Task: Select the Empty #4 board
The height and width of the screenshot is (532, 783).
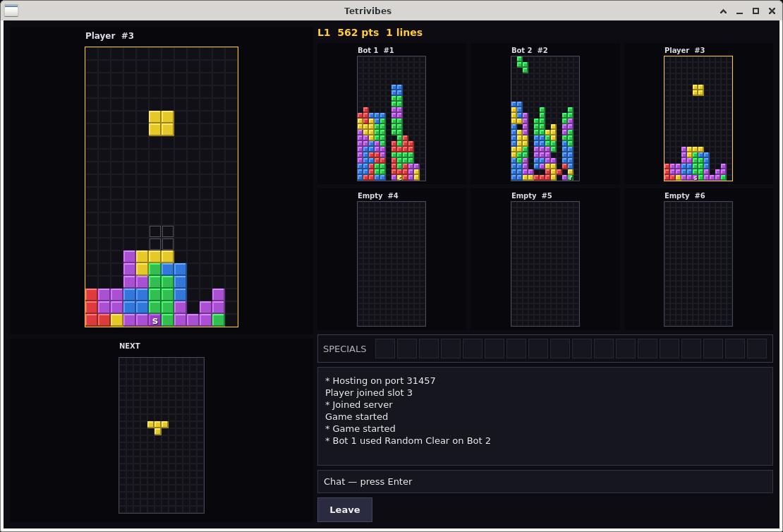Action: coord(391,264)
